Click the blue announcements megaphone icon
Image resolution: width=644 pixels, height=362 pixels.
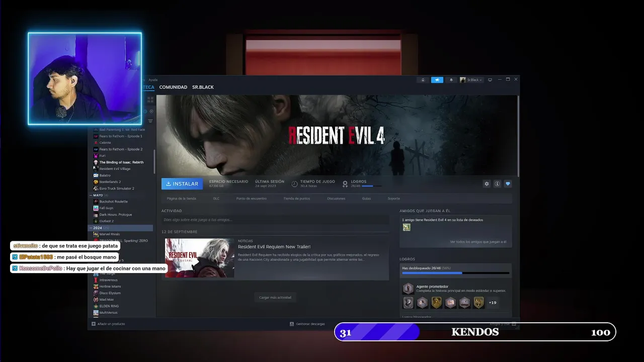coord(437,80)
